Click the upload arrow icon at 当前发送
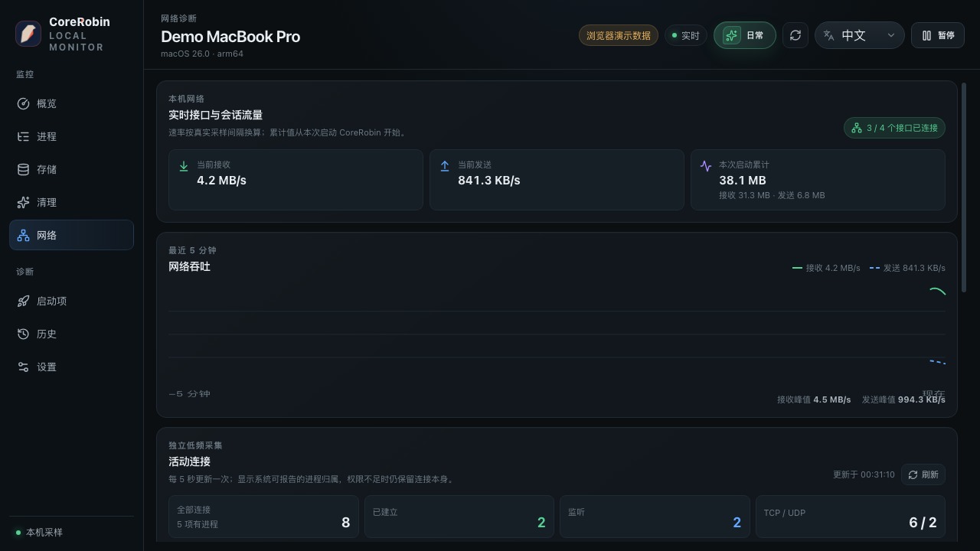980x551 pixels. tap(444, 166)
